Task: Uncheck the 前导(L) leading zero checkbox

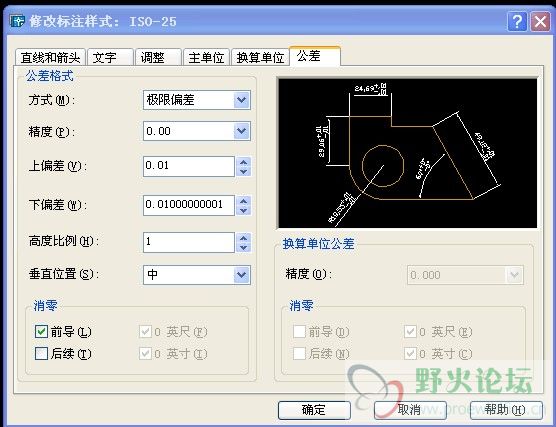Action: pyautogui.click(x=41, y=332)
